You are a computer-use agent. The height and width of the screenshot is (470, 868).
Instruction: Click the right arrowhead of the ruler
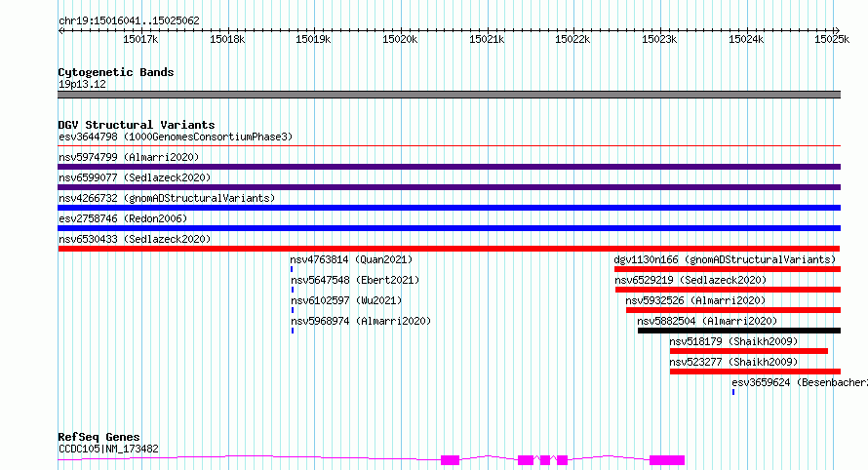pos(837,30)
